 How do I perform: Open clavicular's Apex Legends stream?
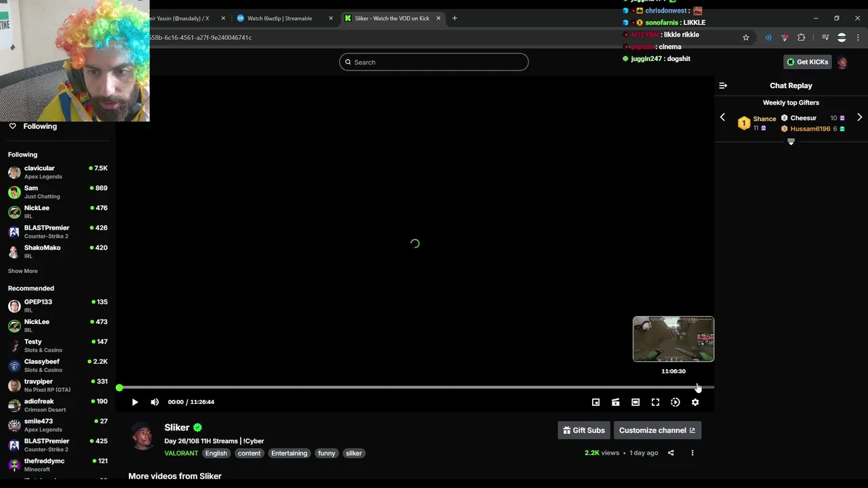coord(58,172)
